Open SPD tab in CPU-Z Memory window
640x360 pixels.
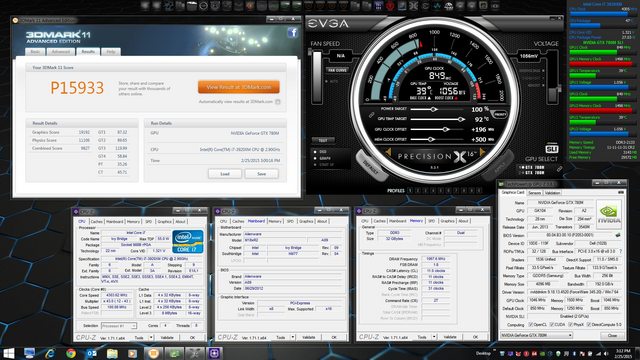click(431, 221)
